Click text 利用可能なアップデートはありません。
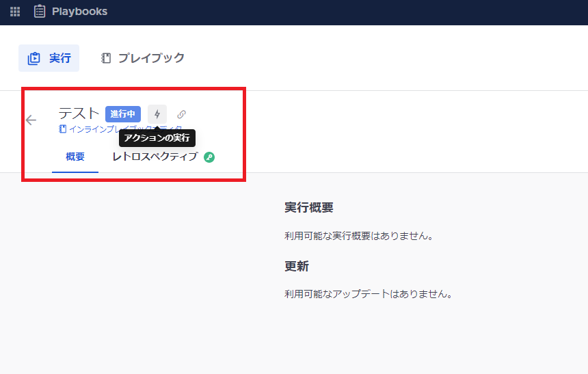 (369, 294)
